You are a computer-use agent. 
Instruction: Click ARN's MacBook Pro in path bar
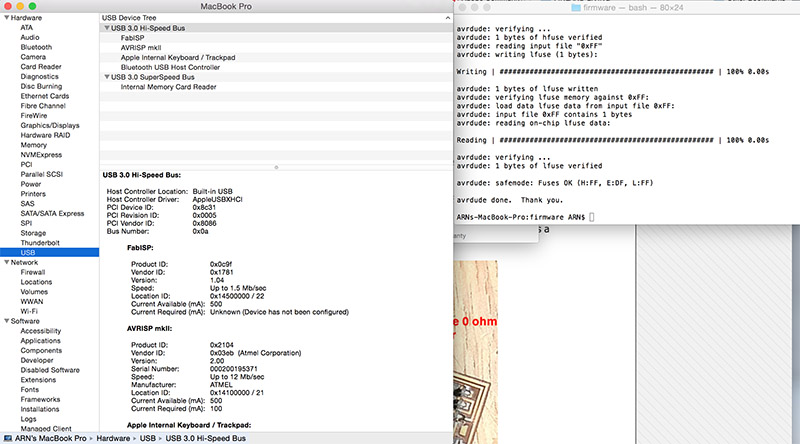pos(51,438)
